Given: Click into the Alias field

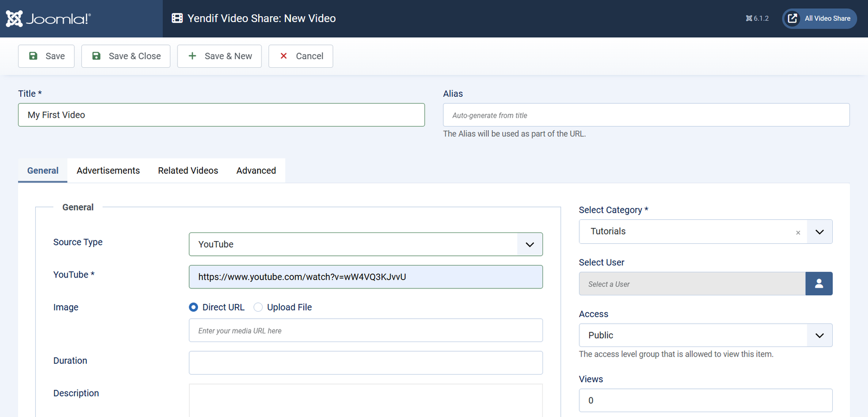Looking at the screenshot, I should click(x=647, y=115).
